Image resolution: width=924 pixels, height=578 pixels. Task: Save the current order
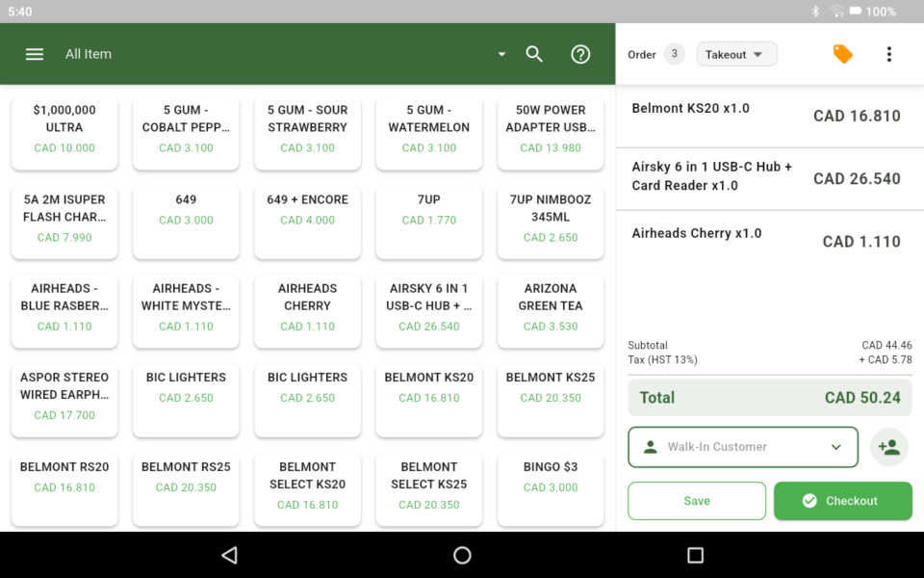[x=697, y=501]
